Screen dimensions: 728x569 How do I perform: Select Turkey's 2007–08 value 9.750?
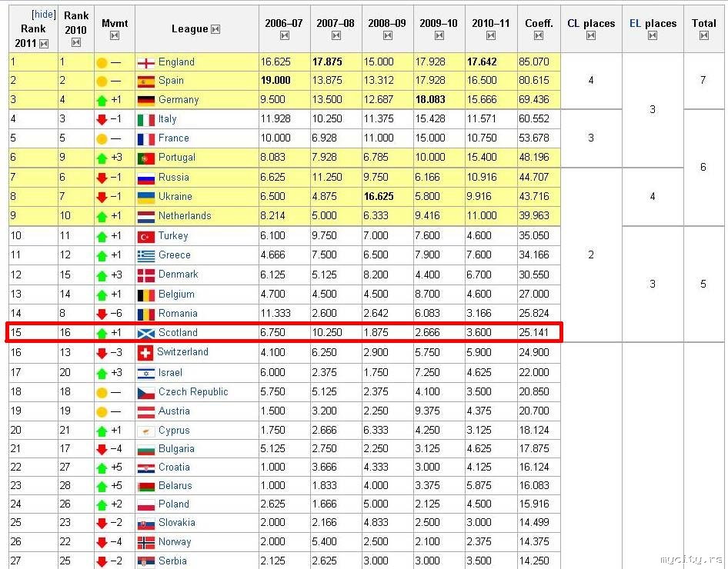click(324, 235)
